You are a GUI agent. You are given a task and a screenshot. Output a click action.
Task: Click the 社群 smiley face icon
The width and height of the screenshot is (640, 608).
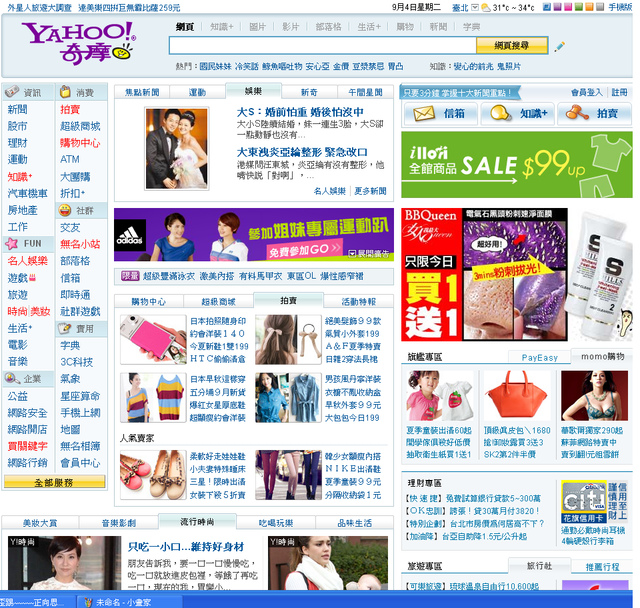click(x=64, y=210)
